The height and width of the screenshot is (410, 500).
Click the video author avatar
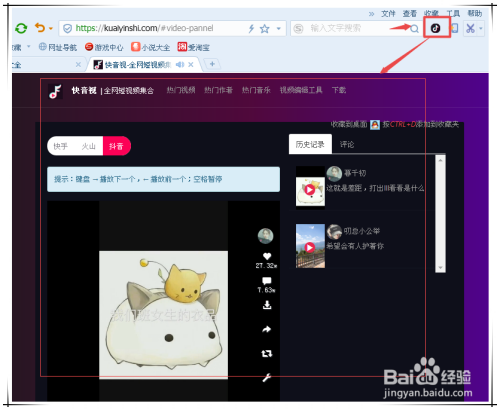(266, 236)
